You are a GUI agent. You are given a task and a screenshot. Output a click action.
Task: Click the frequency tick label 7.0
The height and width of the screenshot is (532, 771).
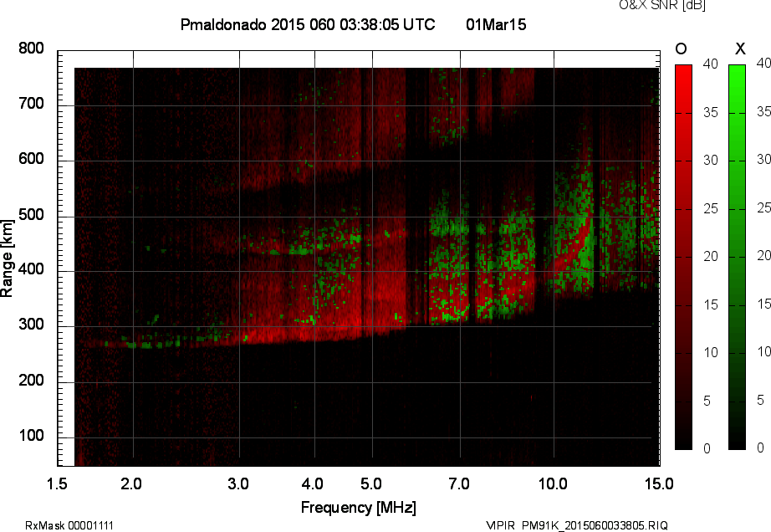(459, 483)
